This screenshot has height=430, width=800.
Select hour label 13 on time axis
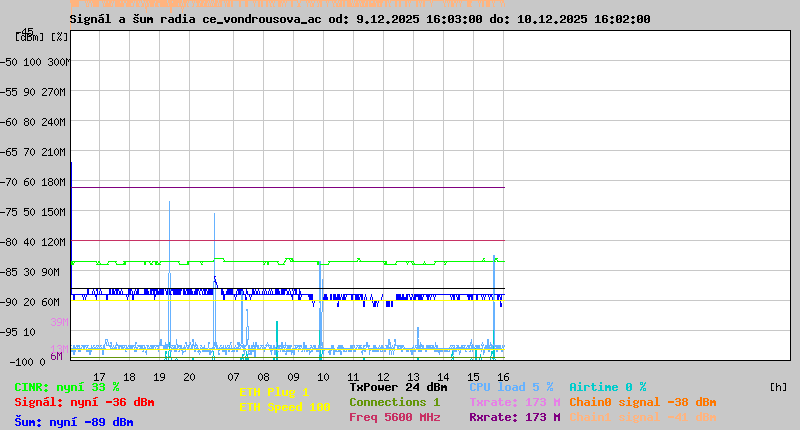413,377
